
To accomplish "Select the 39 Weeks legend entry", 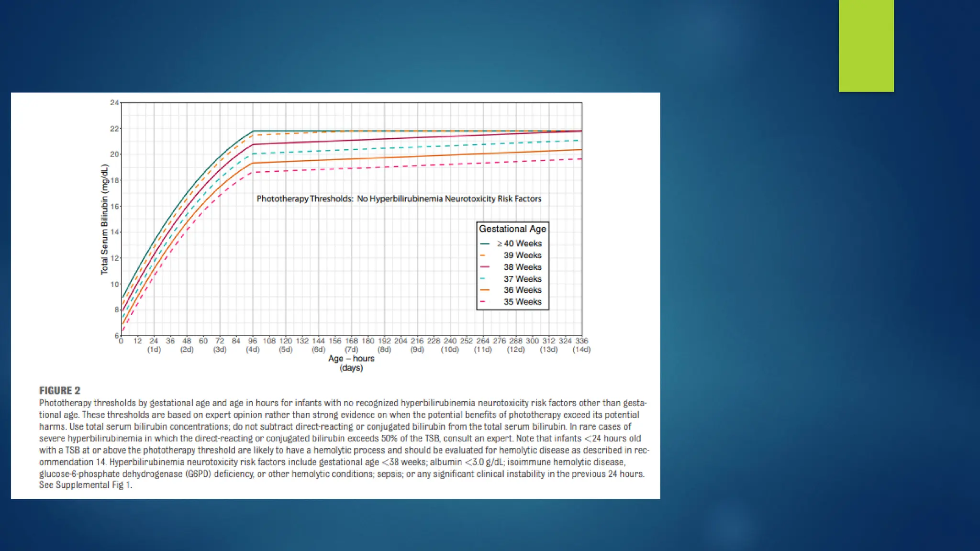I will (522, 255).
